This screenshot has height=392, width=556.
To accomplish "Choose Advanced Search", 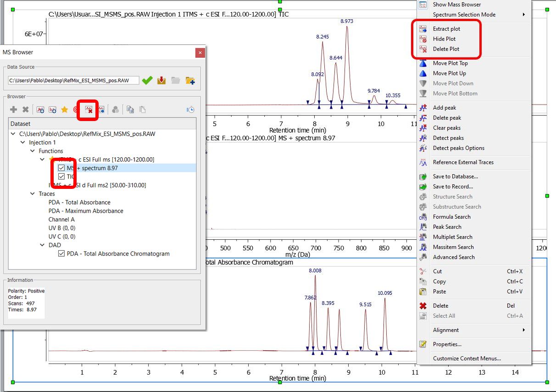I will click(474, 257).
